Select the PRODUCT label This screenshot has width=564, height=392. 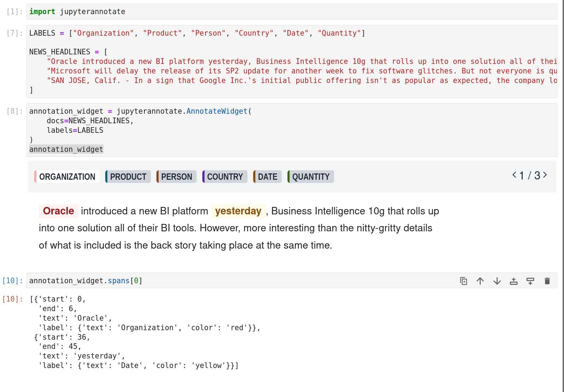tap(128, 177)
